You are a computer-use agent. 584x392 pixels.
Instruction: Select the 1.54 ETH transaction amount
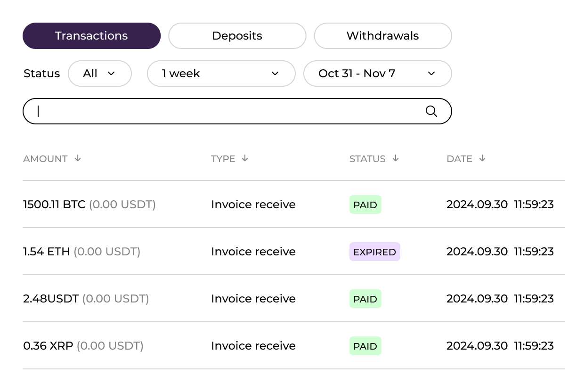coord(46,252)
